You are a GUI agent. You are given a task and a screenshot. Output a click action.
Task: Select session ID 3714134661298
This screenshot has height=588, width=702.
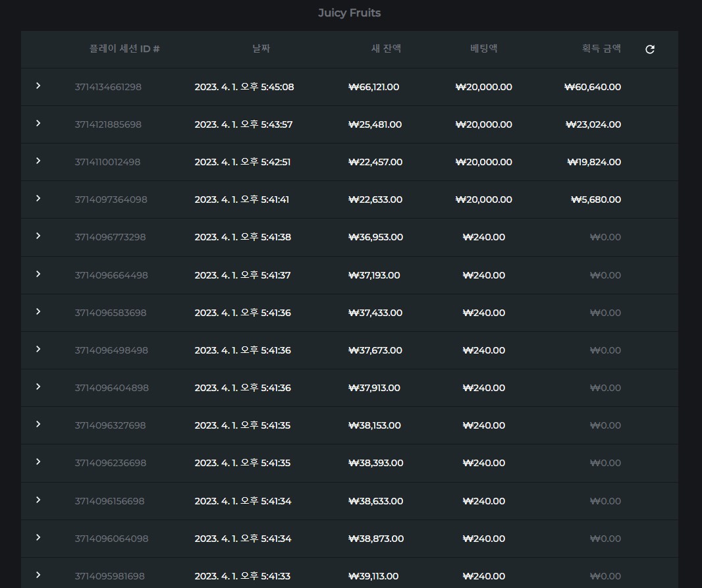click(x=108, y=87)
